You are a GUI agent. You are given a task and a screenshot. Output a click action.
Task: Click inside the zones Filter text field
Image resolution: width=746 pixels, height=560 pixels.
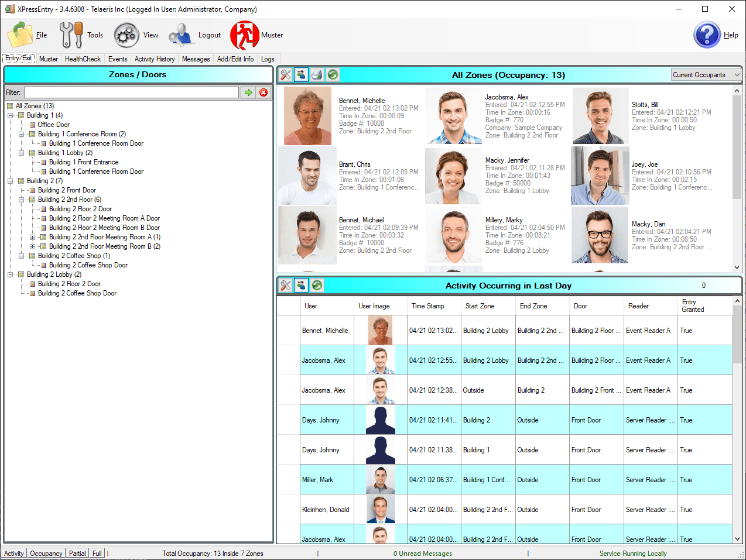(x=131, y=92)
